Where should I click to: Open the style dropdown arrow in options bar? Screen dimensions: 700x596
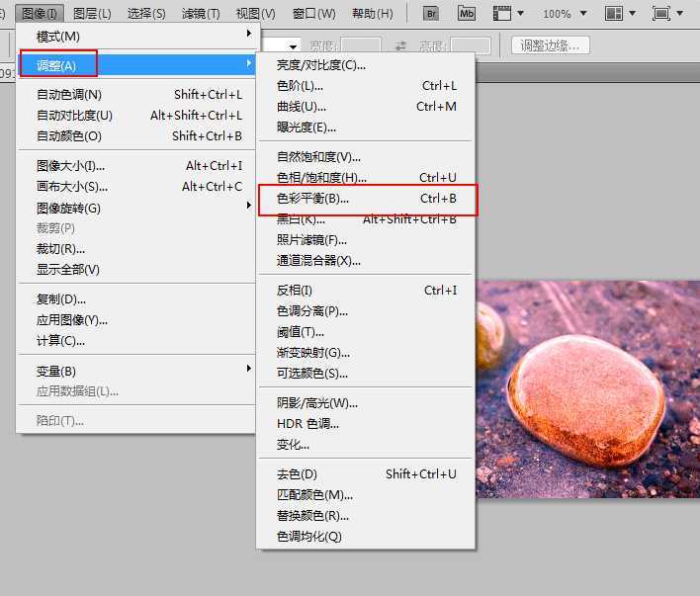pos(293,46)
